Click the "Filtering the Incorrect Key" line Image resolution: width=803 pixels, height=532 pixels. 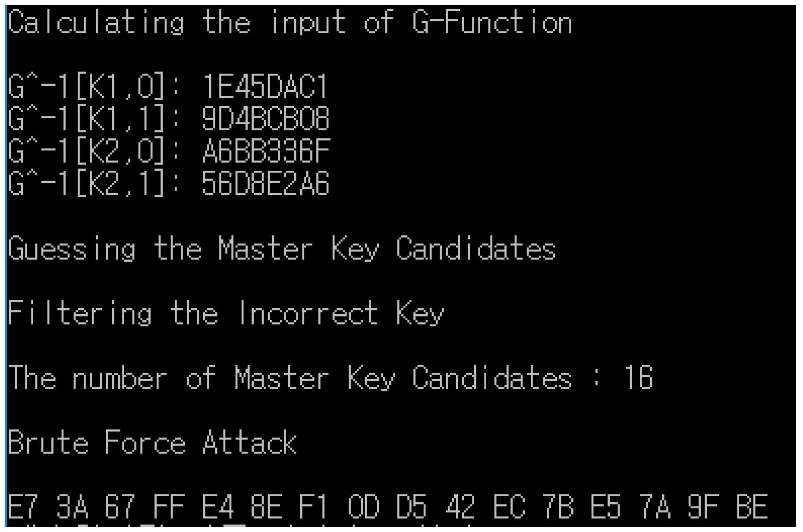(x=225, y=313)
